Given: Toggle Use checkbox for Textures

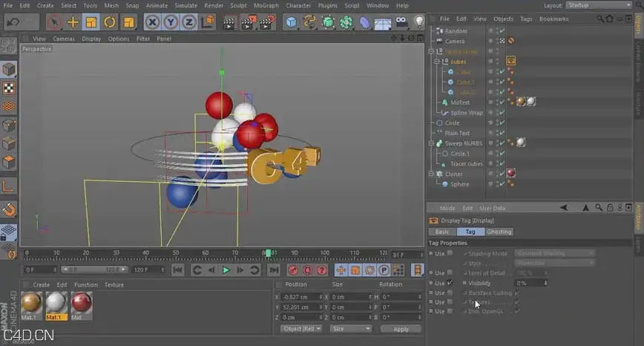Looking at the screenshot, I should click(x=450, y=301).
